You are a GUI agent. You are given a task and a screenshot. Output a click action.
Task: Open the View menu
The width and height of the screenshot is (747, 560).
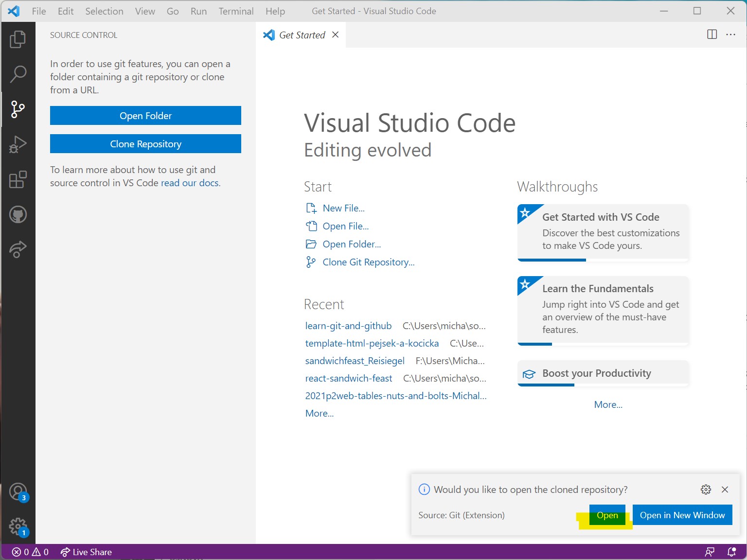click(x=145, y=11)
